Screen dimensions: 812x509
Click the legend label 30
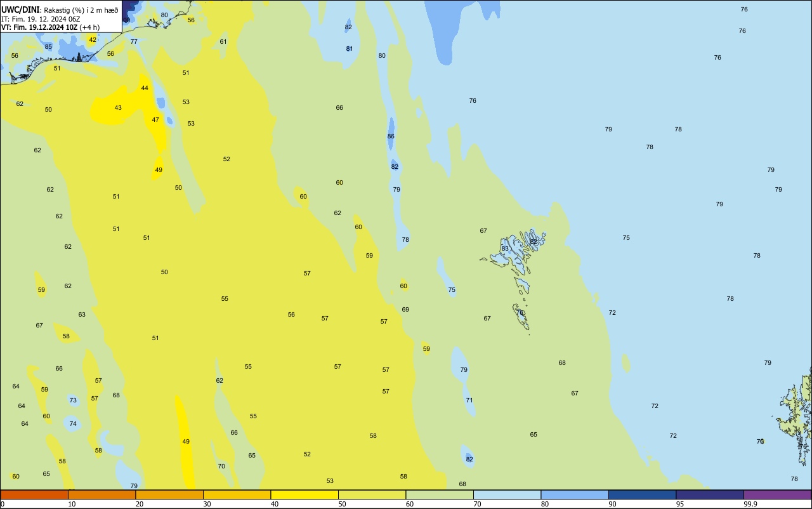[207, 504]
